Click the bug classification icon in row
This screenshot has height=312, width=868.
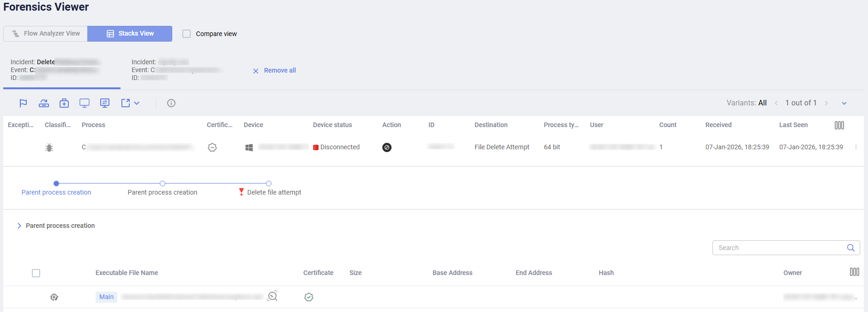point(49,147)
